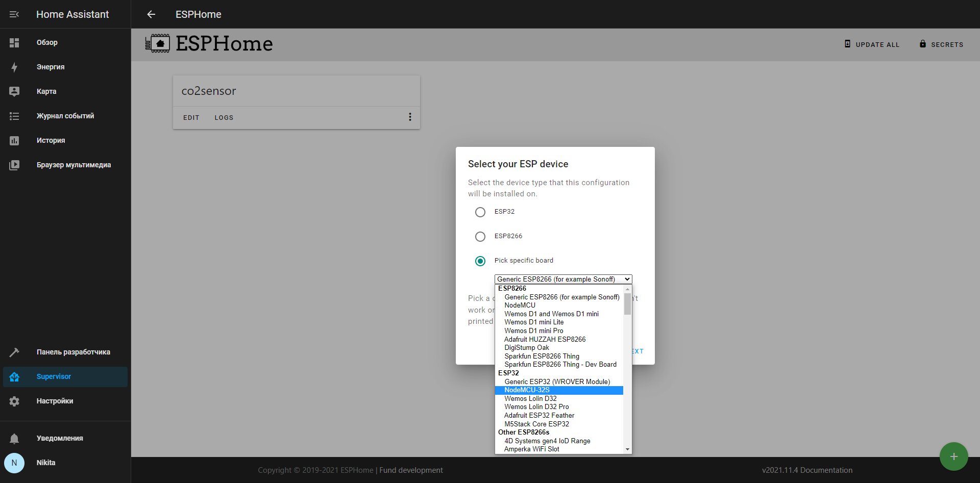This screenshot has width=980, height=483.
Task: Go back using the arrow beside ESPHome
Action: [151, 14]
